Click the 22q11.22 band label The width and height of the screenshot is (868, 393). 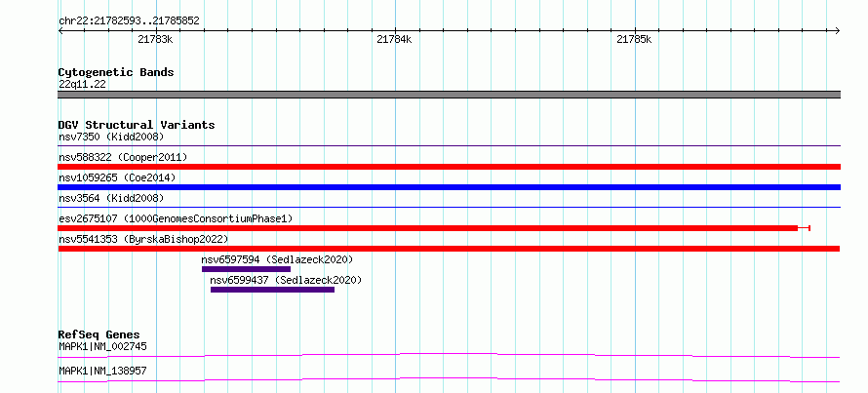tap(82, 85)
